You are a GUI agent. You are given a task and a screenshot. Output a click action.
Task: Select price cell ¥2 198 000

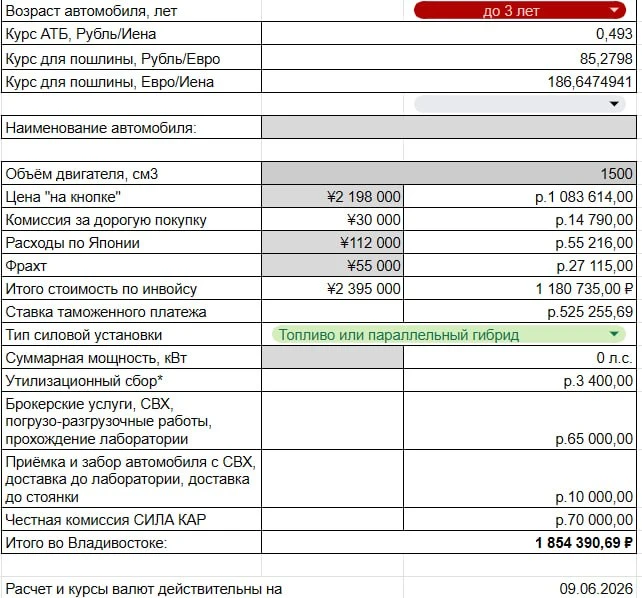pos(332,196)
